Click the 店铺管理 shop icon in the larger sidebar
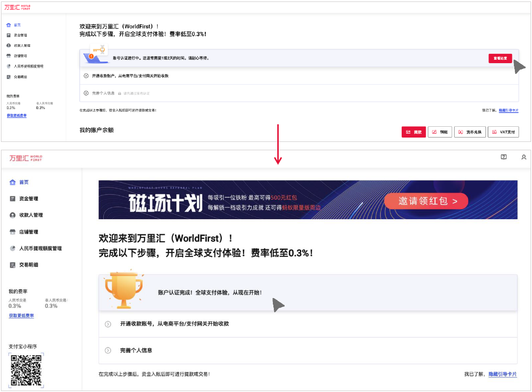The image size is (532, 392). 13,232
